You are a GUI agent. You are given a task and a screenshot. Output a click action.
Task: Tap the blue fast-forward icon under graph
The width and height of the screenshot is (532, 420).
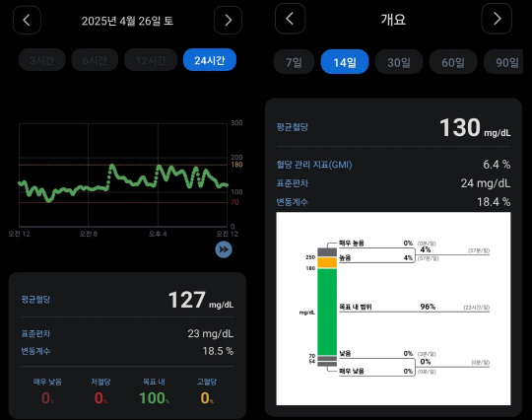[224, 249]
